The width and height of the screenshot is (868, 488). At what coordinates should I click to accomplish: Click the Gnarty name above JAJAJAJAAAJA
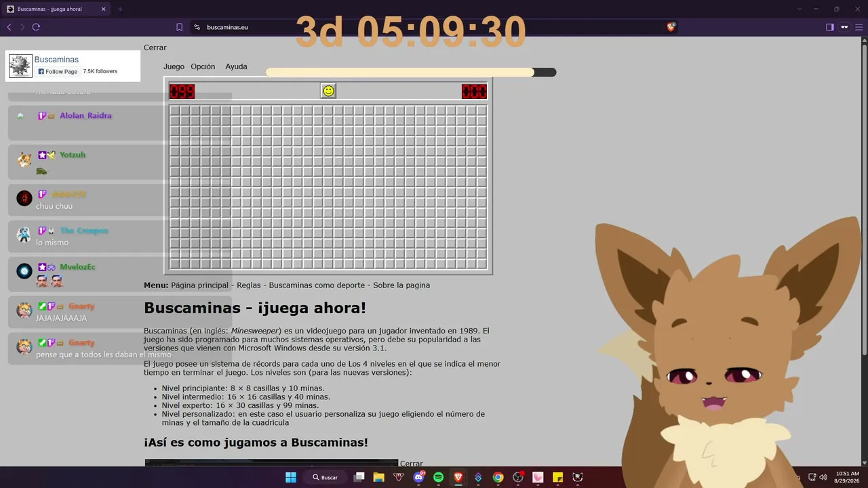(81, 306)
